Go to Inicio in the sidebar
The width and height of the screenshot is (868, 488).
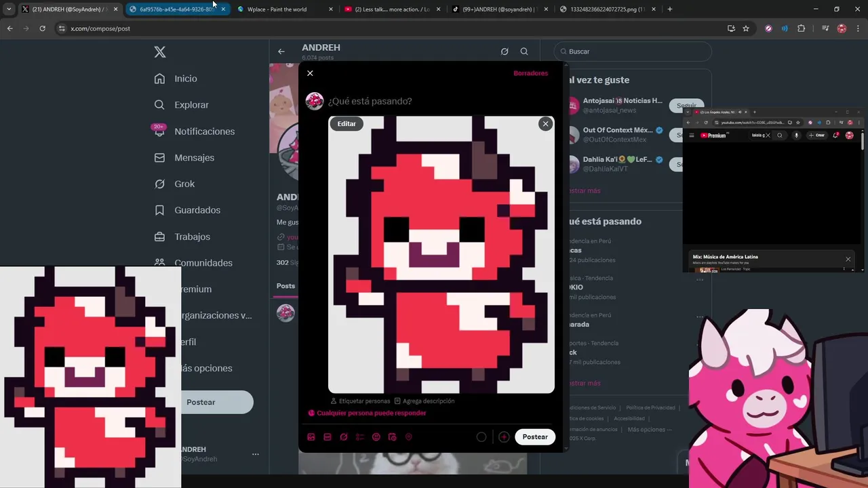point(176,79)
